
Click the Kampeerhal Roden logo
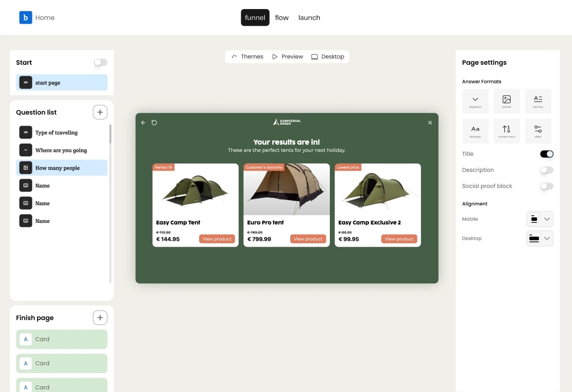click(x=287, y=122)
